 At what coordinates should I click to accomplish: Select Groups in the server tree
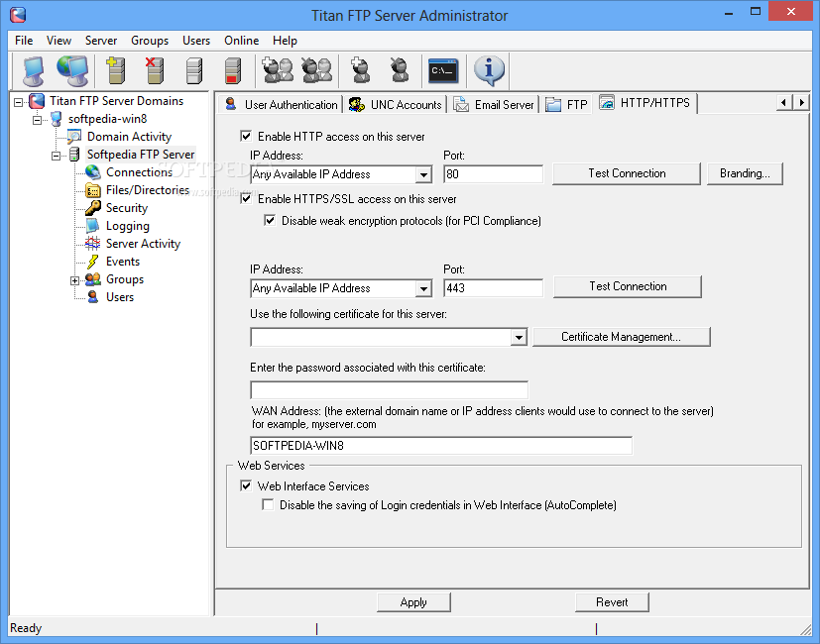pos(125,279)
